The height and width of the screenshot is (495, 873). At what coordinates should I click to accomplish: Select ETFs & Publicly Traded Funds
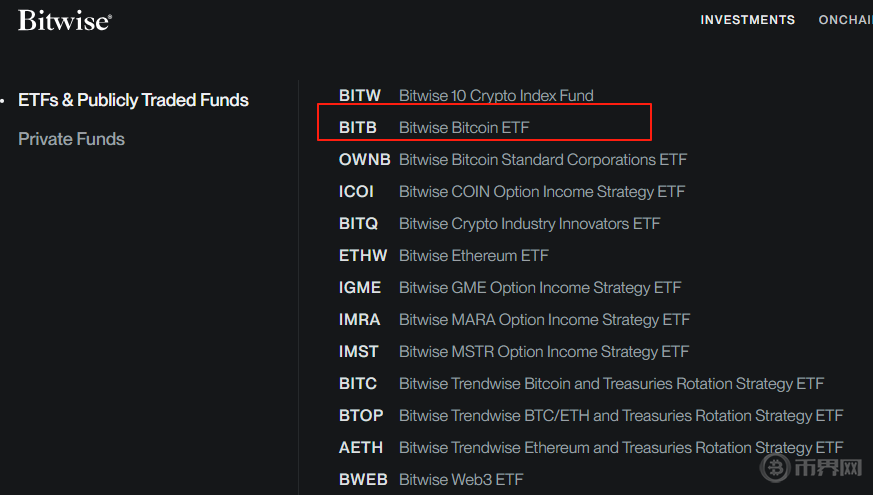(x=133, y=100)
